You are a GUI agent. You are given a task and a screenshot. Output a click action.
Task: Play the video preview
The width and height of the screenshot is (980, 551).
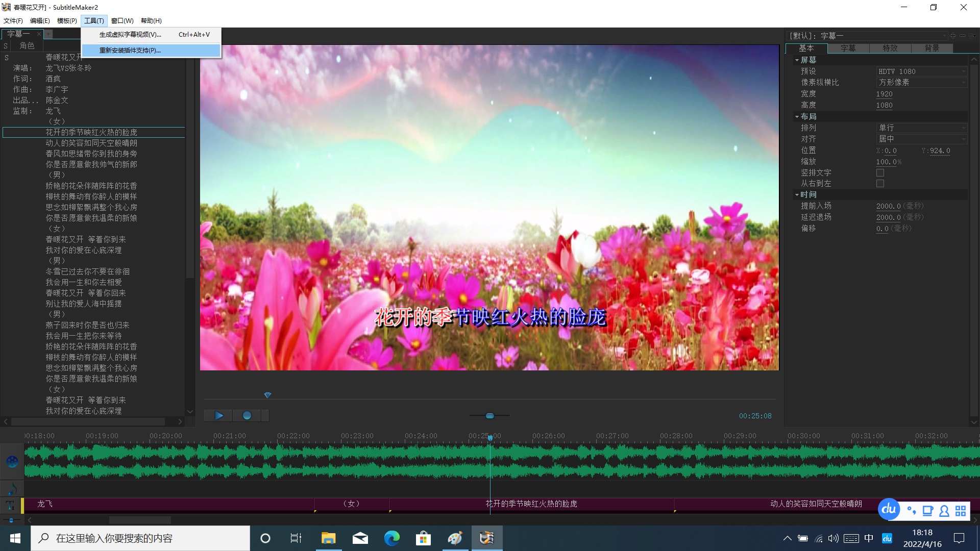click(x=218, y=416)
